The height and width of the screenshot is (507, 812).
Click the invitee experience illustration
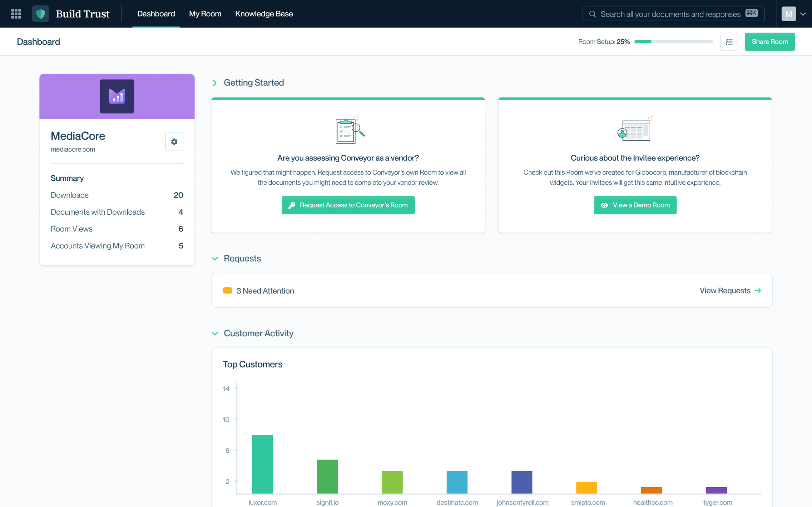635,130
